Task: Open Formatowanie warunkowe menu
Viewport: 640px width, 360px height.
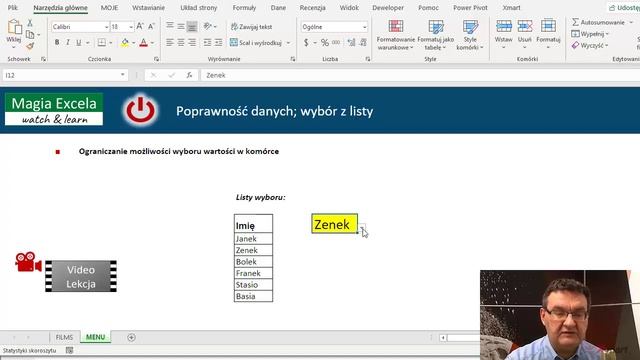Action: (x=396, y=35)
